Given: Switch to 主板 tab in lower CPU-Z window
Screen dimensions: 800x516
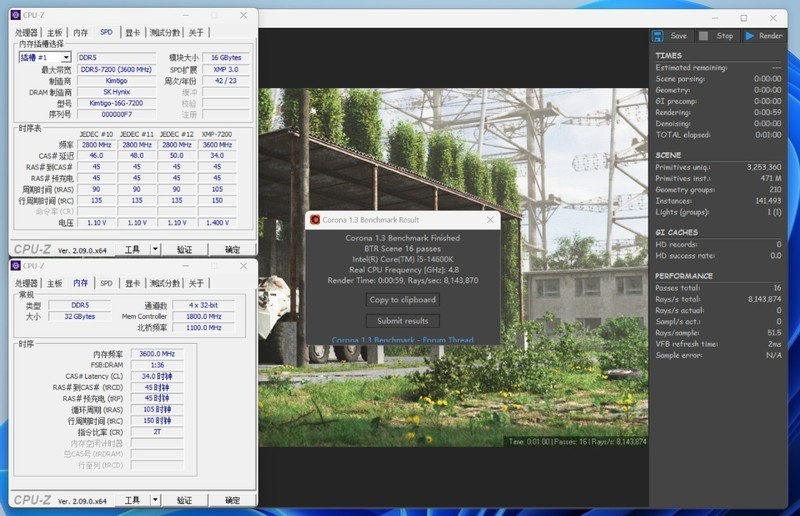Looking at the screenshot, I should pyautogui.click(x=55, y=283).
